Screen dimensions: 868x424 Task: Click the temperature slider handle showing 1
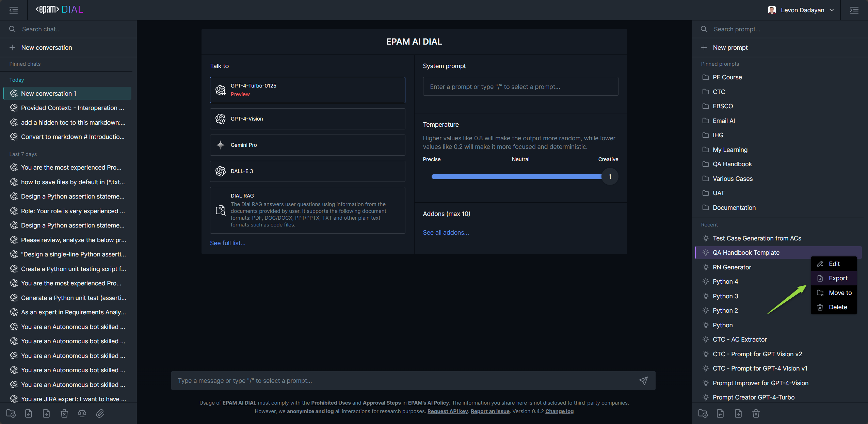(610, 176)
